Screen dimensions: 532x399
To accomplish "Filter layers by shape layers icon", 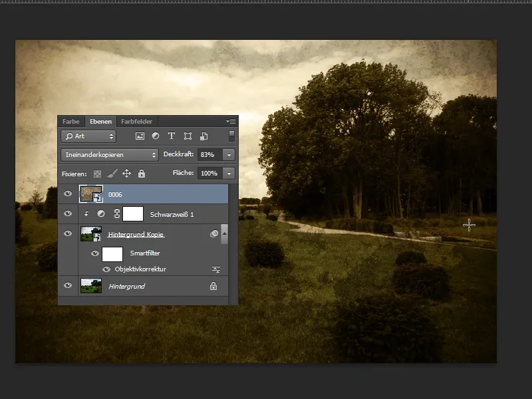I will [x=188, y=136].
